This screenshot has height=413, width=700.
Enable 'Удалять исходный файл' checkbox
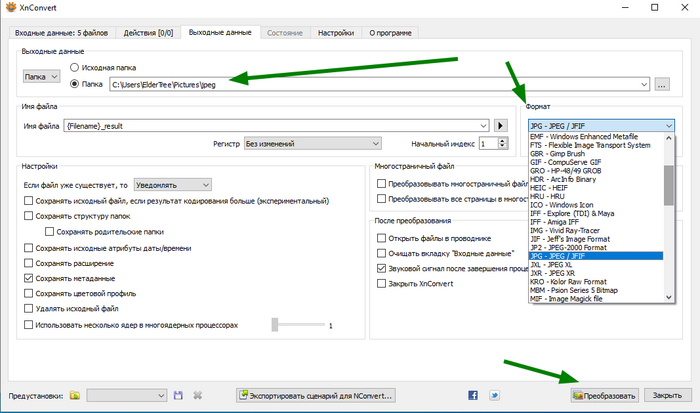click(x=28, y=309)
